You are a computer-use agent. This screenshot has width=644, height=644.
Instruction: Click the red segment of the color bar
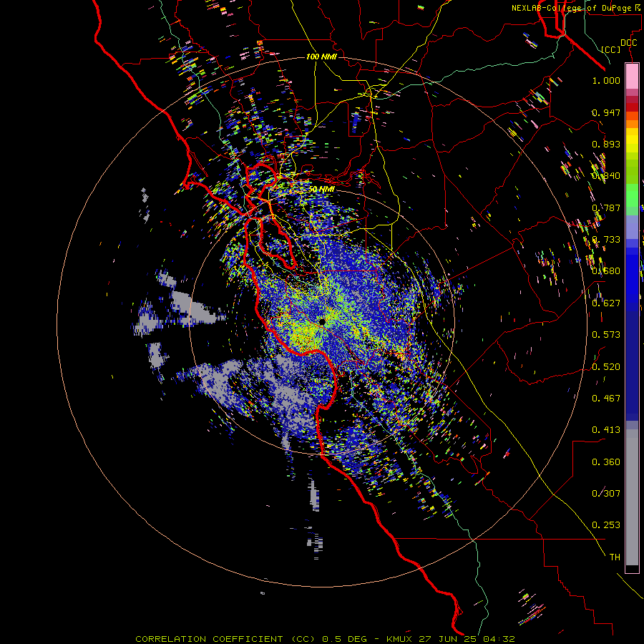point(632,107)
